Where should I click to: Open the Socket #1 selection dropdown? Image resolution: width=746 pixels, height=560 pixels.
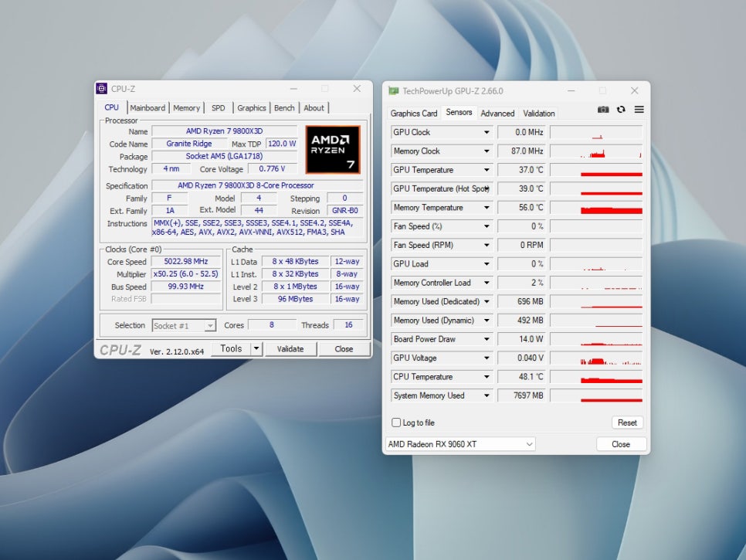[184, 325]
